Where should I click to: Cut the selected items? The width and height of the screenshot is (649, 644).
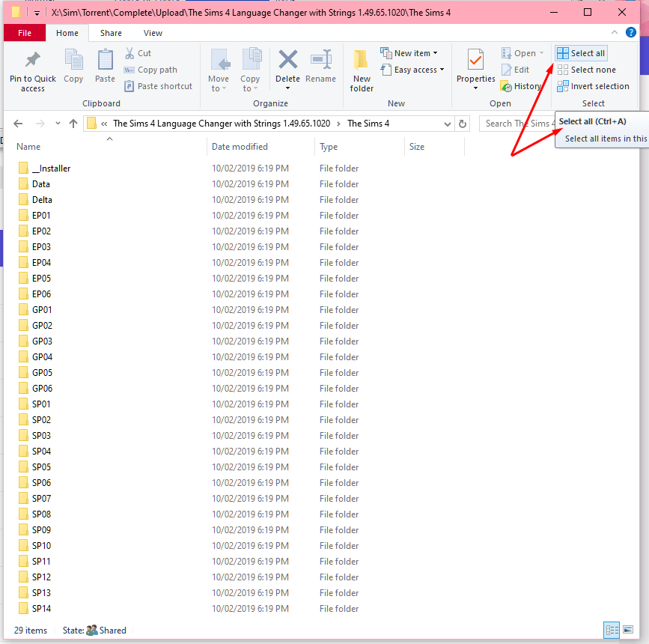click(138, 53)
